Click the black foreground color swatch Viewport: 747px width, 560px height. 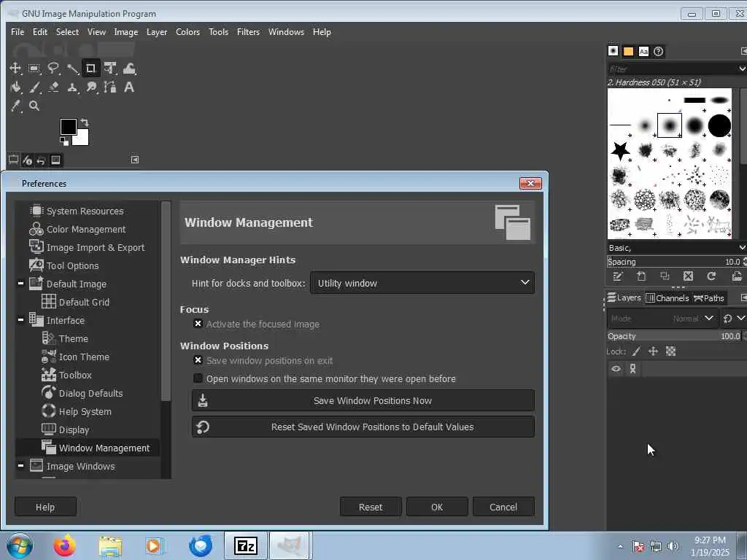[x=68, y=126]
